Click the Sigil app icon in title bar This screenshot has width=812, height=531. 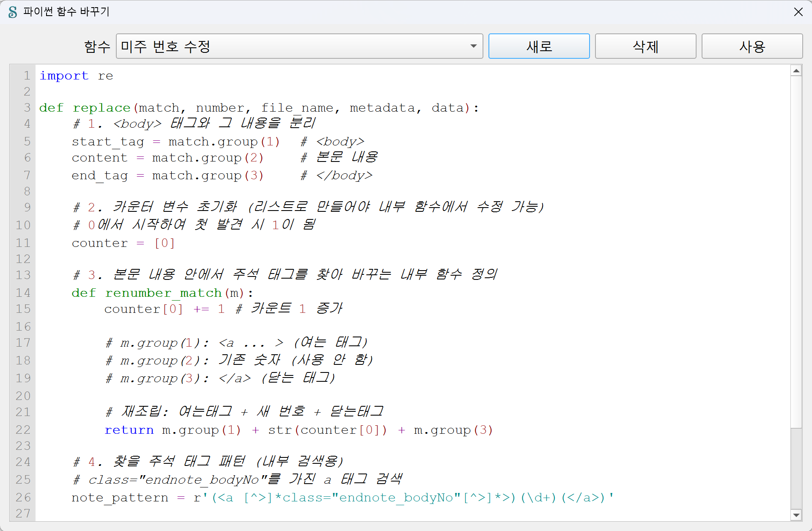click(x=13, y=12)
